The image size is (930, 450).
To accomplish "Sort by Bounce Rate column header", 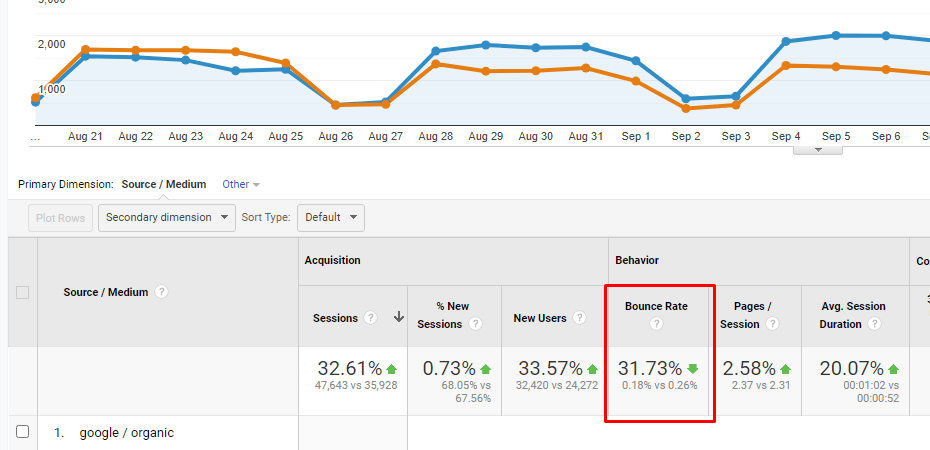I will (656, 306).
